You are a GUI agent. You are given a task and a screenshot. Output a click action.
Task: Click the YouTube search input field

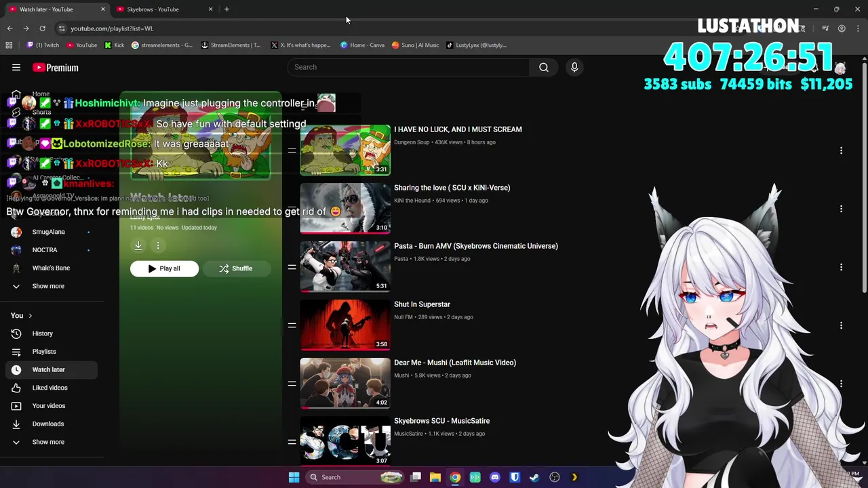(x=408, y=67)
